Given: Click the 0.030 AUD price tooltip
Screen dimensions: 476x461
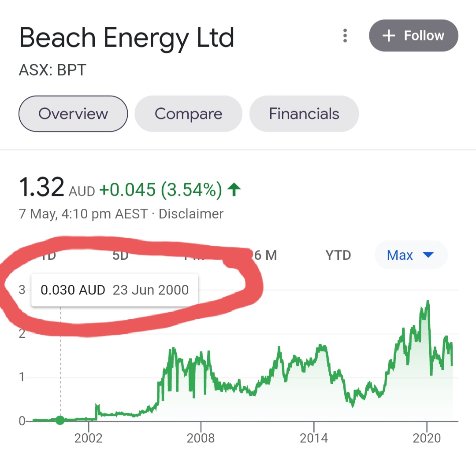Looking at the screenshot, I should point(115,290).
